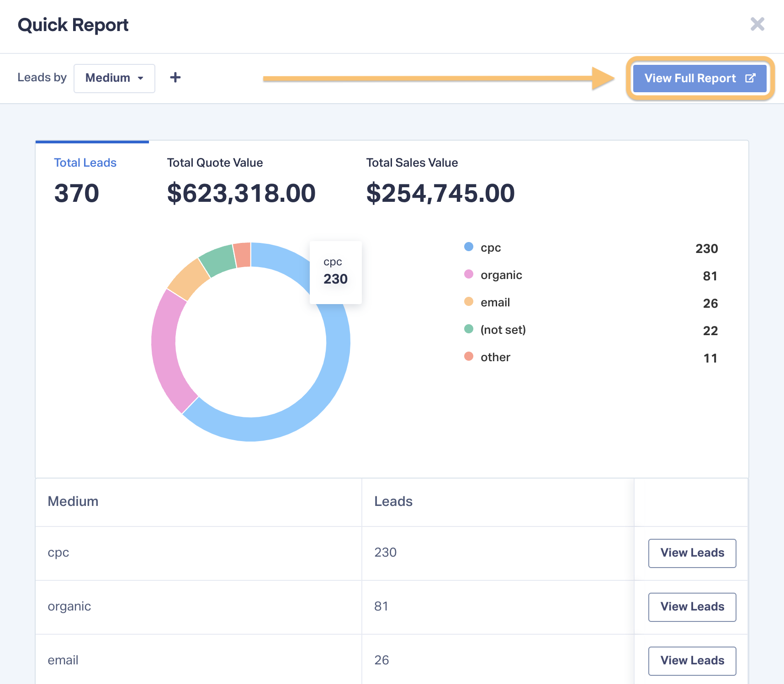784x684 pixels.
Task: Click the orange email donut segment
Action: pos(188,279)
